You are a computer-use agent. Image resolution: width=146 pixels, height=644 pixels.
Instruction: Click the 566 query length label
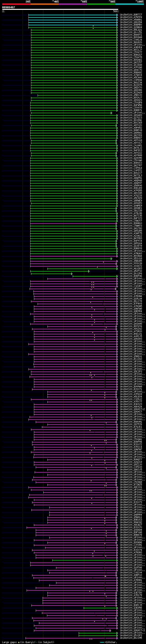115,11
